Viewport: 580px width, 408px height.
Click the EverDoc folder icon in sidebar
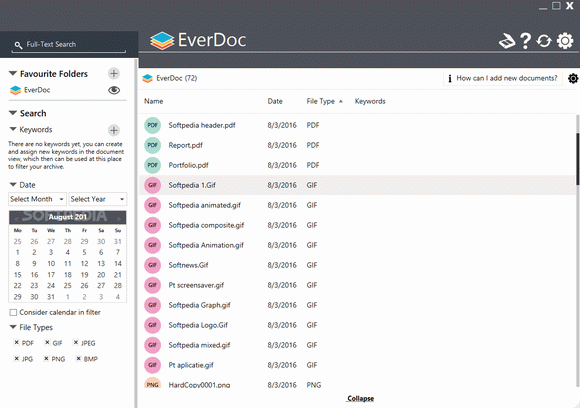coord(15,90)
